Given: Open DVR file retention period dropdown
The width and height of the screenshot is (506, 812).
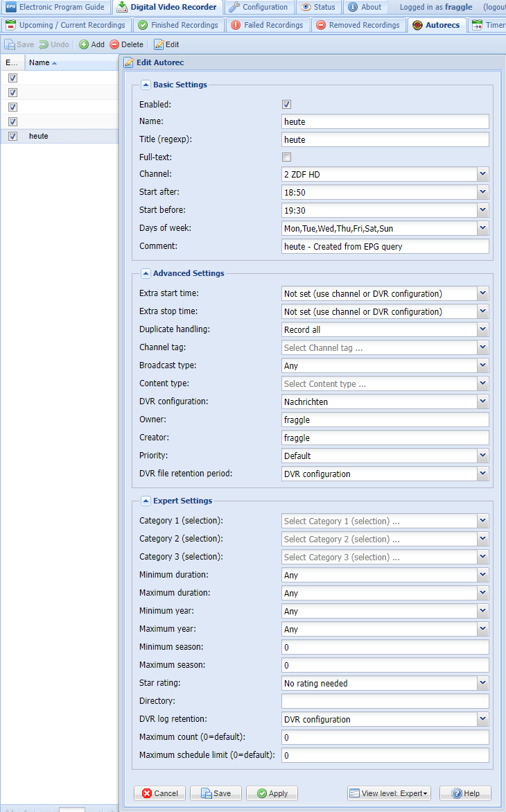Looking at the screenshot, I should [x=482, y=474].
